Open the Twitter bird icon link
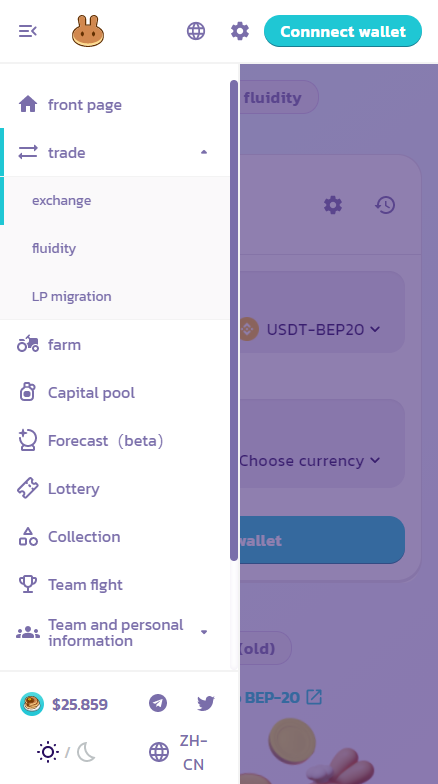This screenshot has height=784, width=438. coord(206,704)
